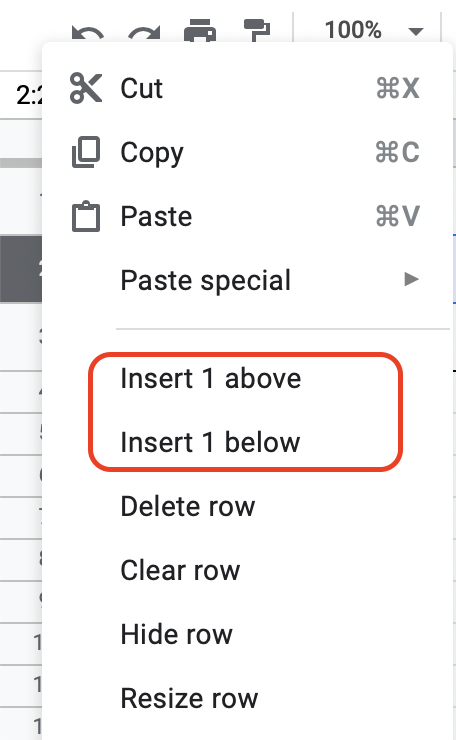Open the Resize row option
Image resolution: width=456 pixels, height=740 pixels.
189,698
